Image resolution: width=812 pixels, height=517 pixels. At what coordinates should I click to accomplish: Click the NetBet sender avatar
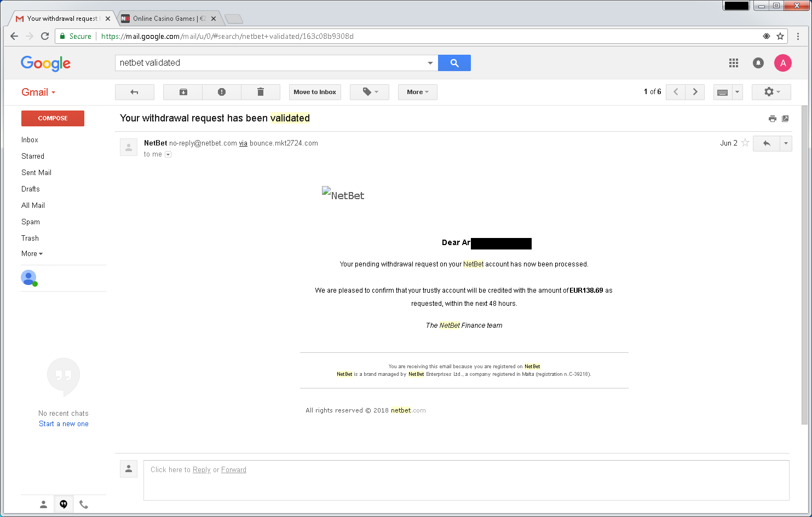(x=129, y=147)
